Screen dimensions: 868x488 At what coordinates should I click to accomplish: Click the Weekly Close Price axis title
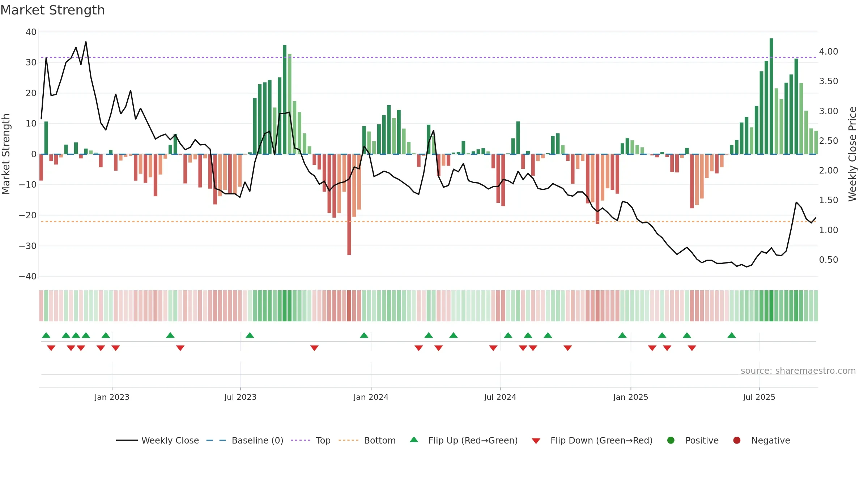pos(852,154)
